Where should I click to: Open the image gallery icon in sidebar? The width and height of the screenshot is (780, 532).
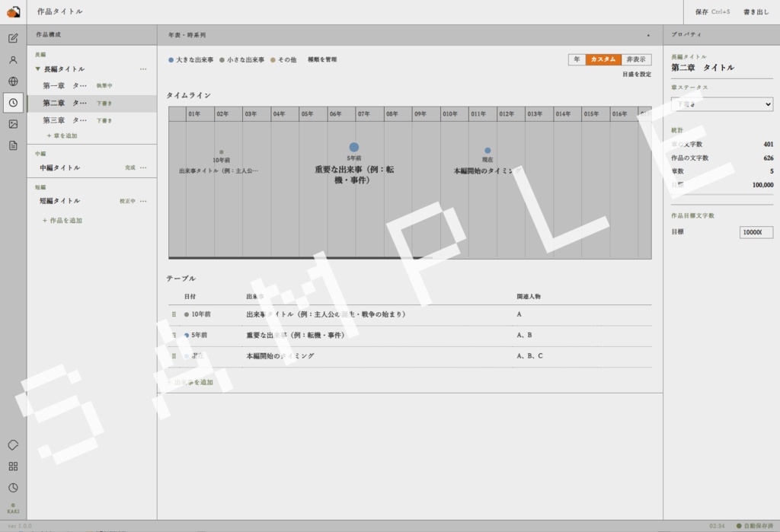coord(14,124)
